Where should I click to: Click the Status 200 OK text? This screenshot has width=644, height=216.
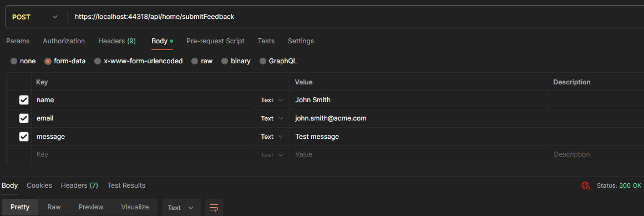click(619, 185)
